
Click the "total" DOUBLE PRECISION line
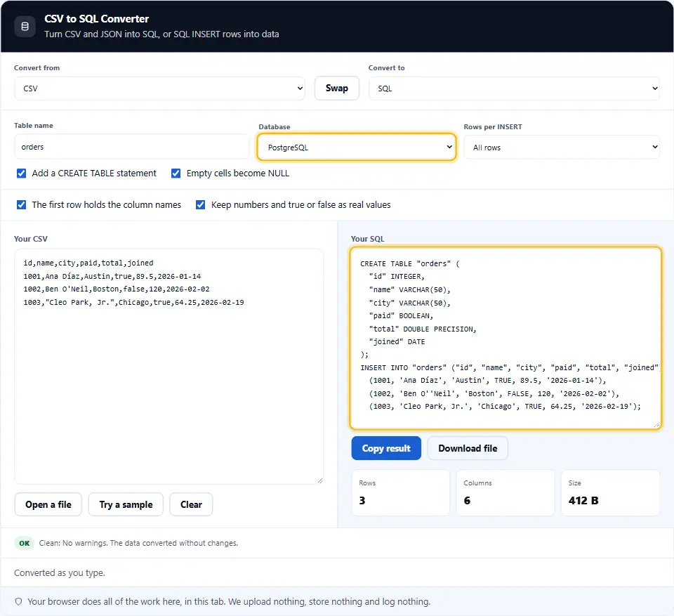click(423, 329)
